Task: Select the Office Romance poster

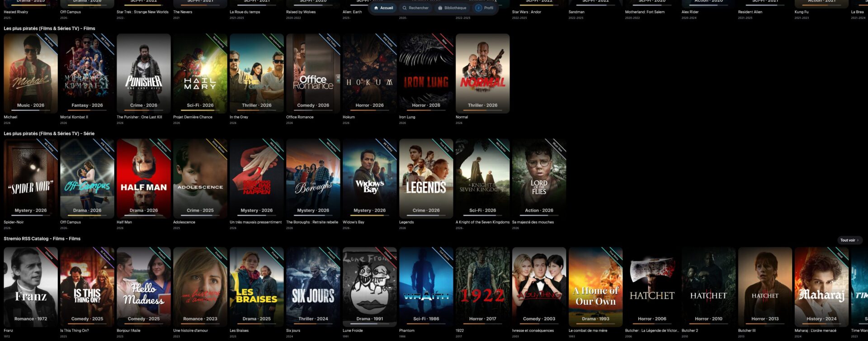Action: pyautogui.click(x=313, y=73)
